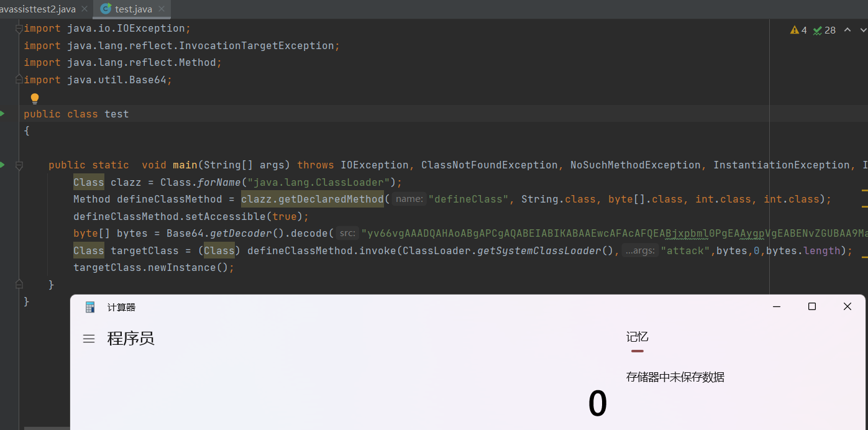Click the main method name
Viewport: 868px width, 430px height.
coord(185,165)
